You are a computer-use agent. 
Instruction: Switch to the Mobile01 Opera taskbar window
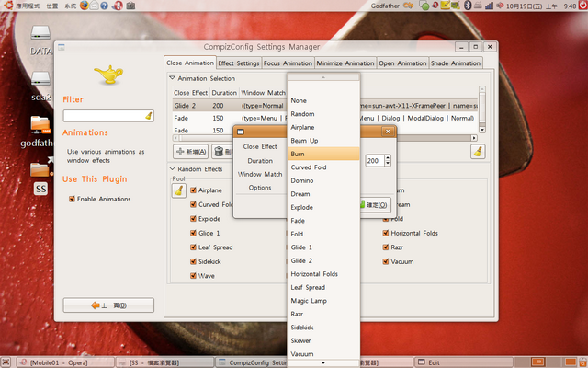point(63,362)
